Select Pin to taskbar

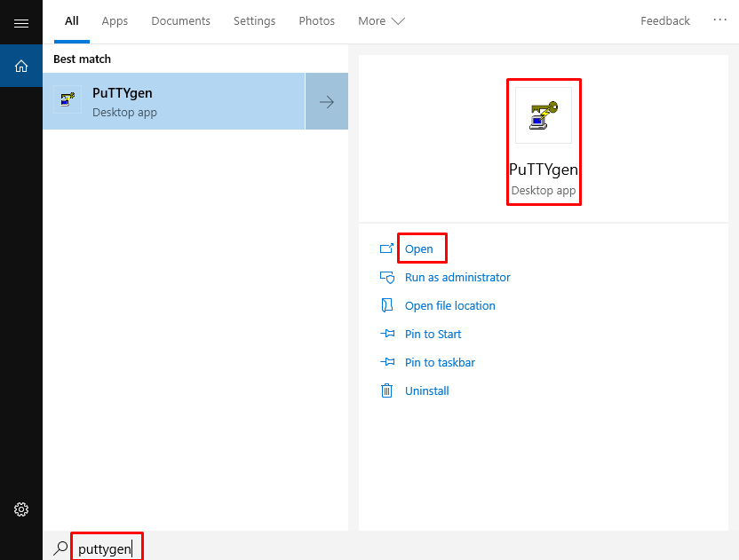click(x=441, y=362)
